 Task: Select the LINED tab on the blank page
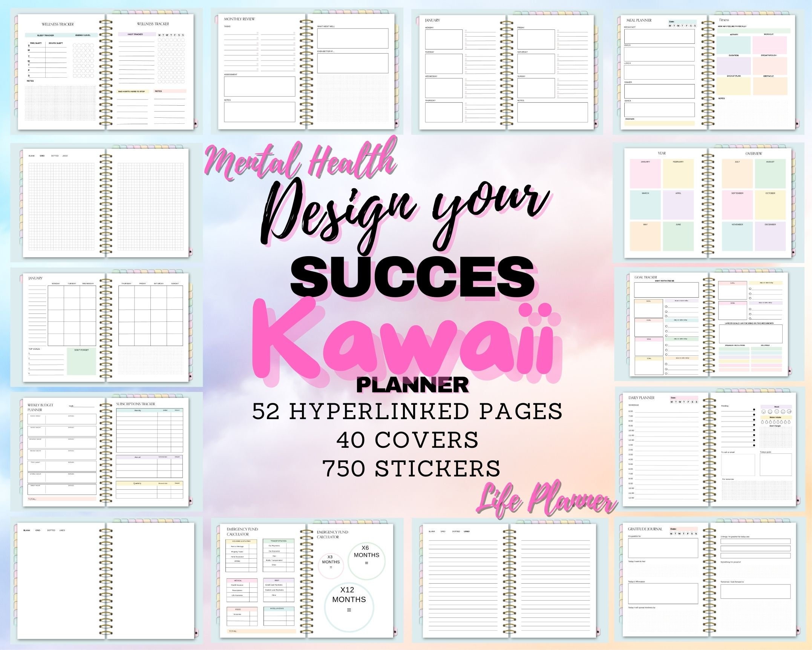tap(62, 530)
